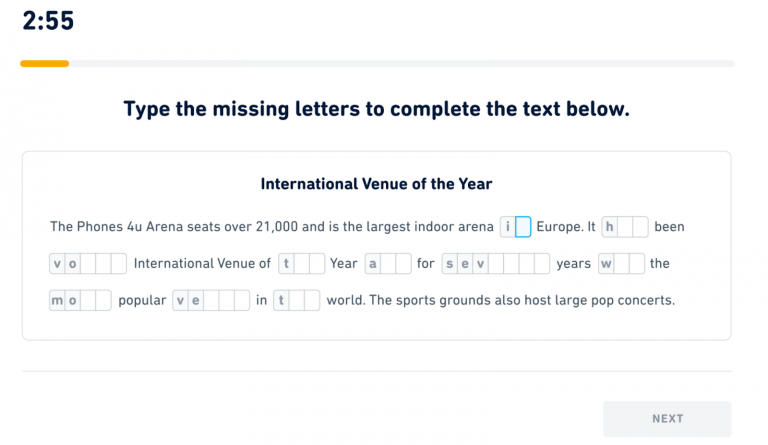
Task: Click first empty box after 'sev' letters
Action: [x=496, y=264]
